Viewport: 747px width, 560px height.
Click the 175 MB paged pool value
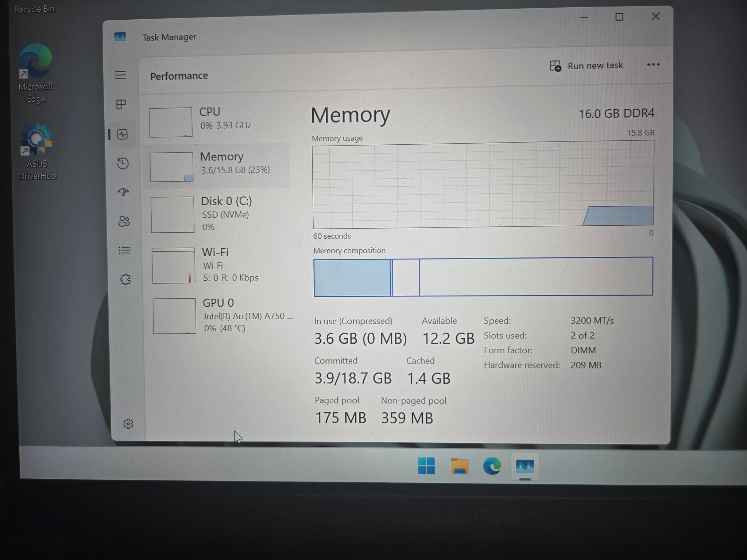tap(341, 418)
